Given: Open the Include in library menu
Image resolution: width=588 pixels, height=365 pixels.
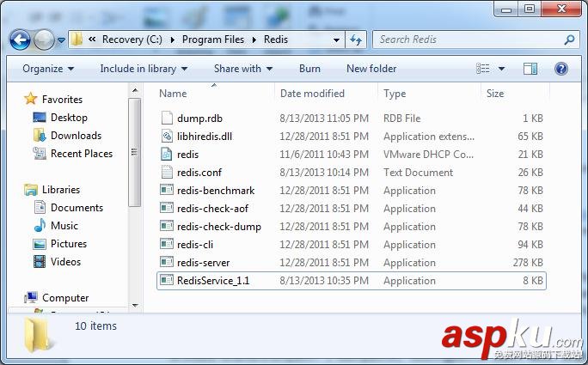Looking at the screenshot, I should tap(144, 69).
